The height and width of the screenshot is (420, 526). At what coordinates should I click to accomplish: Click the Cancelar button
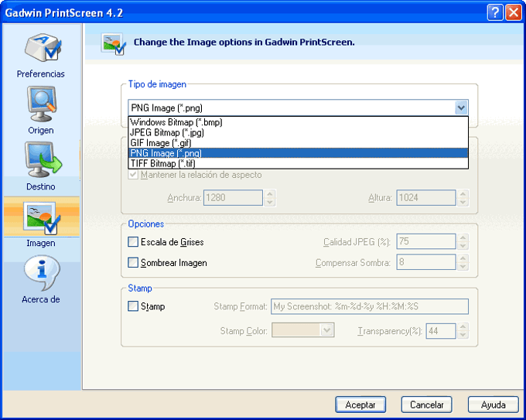[427, 405]
